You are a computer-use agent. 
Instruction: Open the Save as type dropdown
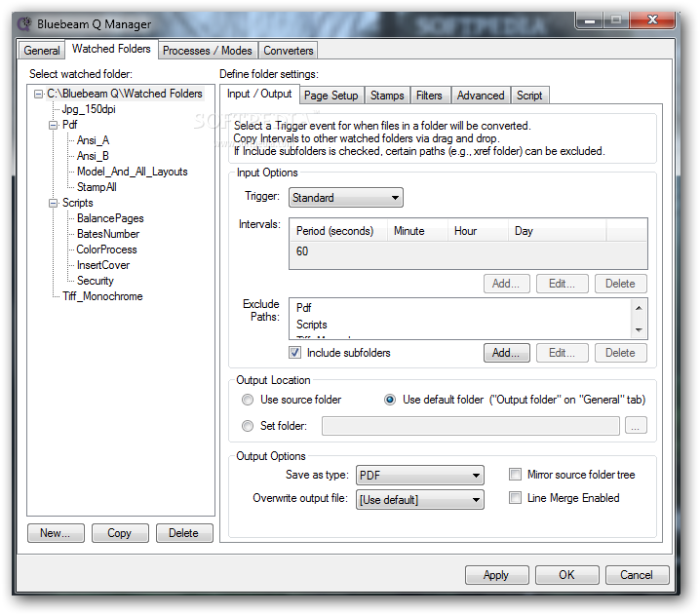click(x=419, y=475)
